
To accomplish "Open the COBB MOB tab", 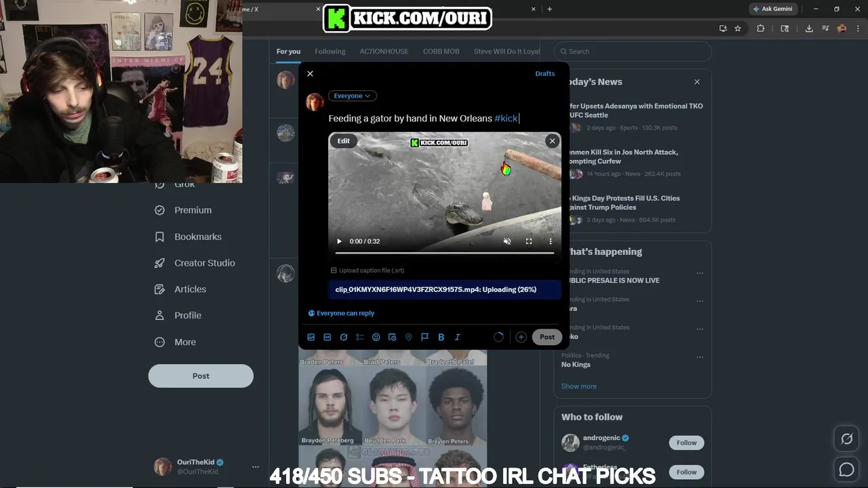I will 441,52.
